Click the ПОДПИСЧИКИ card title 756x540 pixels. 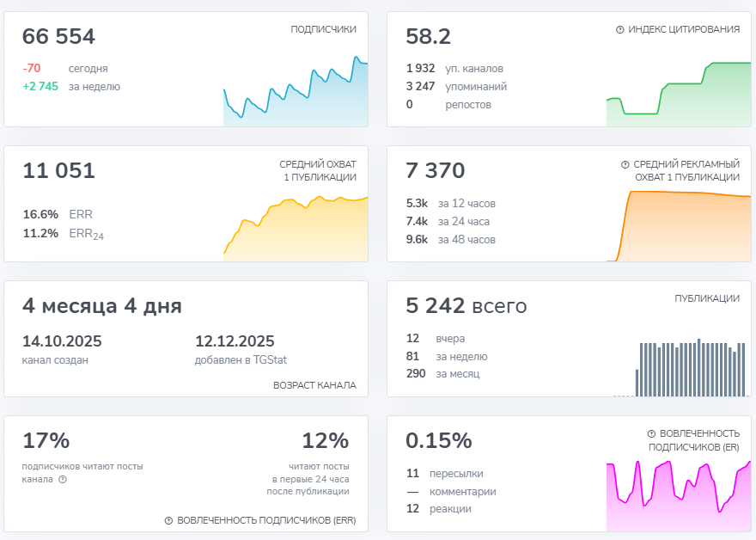click(324, 29)
